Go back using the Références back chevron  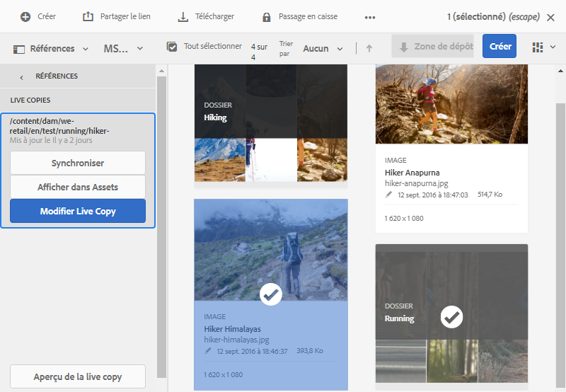pos(22,77)
